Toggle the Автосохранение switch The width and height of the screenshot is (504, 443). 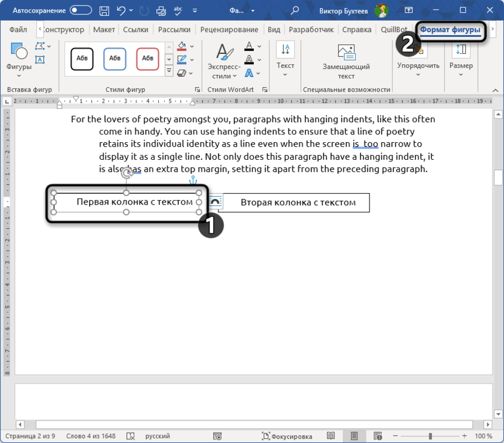tap(81, 10)
